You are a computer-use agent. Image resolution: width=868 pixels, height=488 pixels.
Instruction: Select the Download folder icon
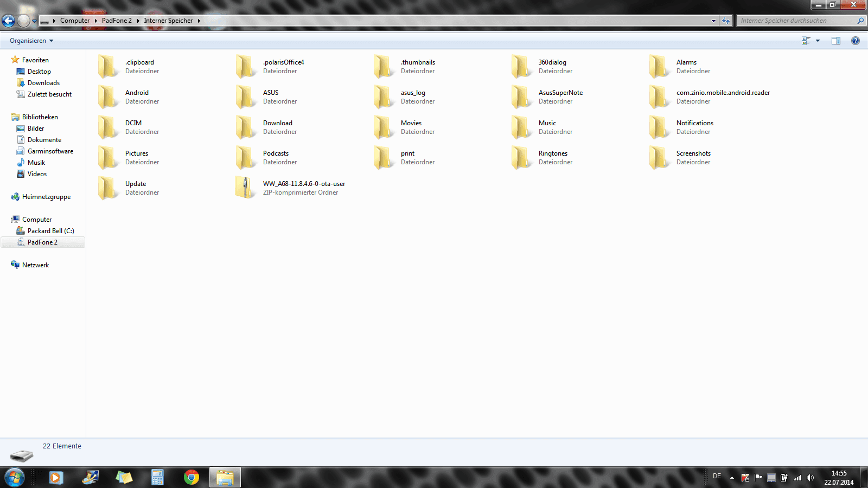click(x=246, y=127)
